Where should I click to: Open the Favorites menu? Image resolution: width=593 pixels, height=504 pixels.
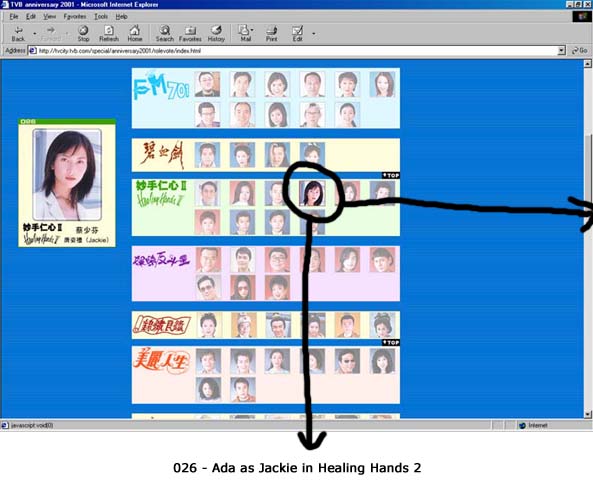tap(75, 17)
